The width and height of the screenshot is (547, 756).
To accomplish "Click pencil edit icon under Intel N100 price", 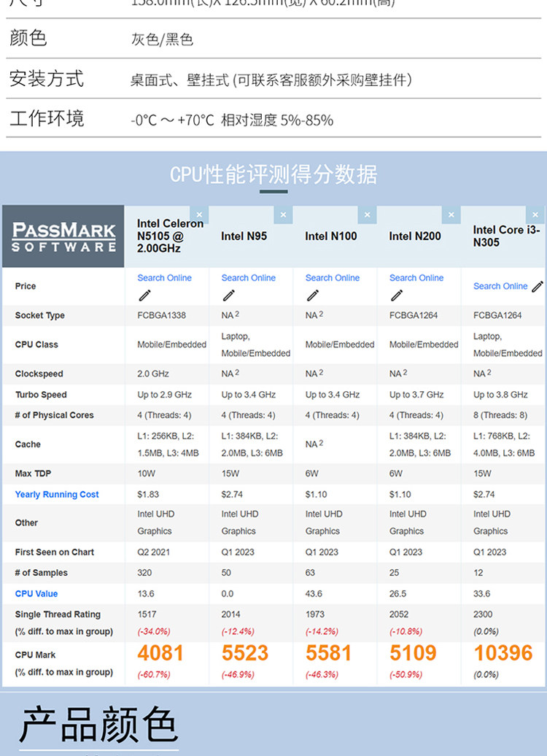I will click(x=313, y=295).
